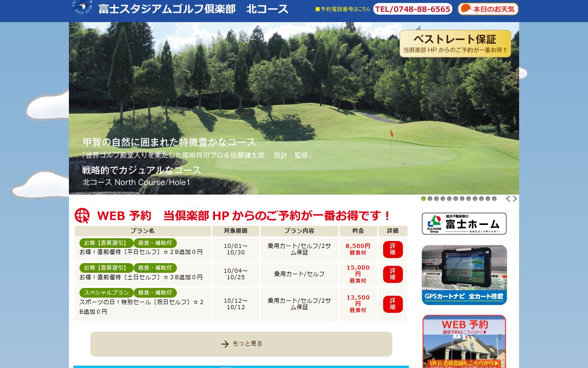Click plan name お得！直前優待〔土日セルフ〕
Image resolution: width=588 pixels, height=368 pixels.
pyautogui.click(x=141, y=277)
